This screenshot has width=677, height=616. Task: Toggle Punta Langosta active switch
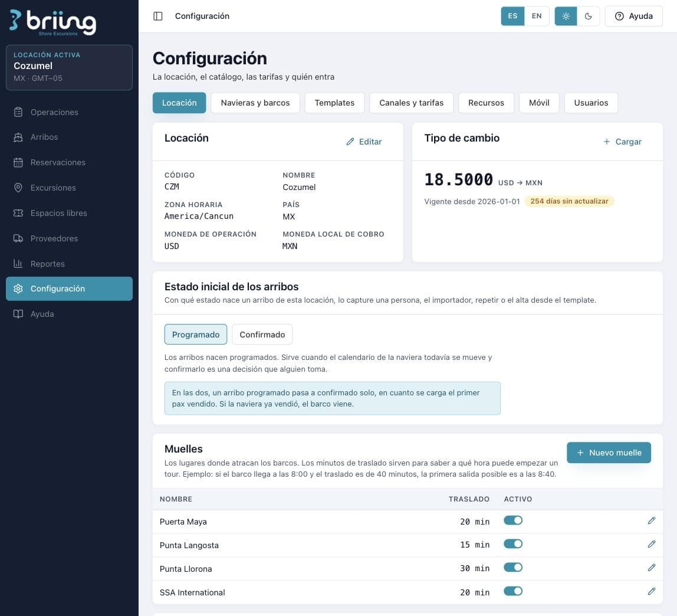pyautogui.click(x=513, y=544)
